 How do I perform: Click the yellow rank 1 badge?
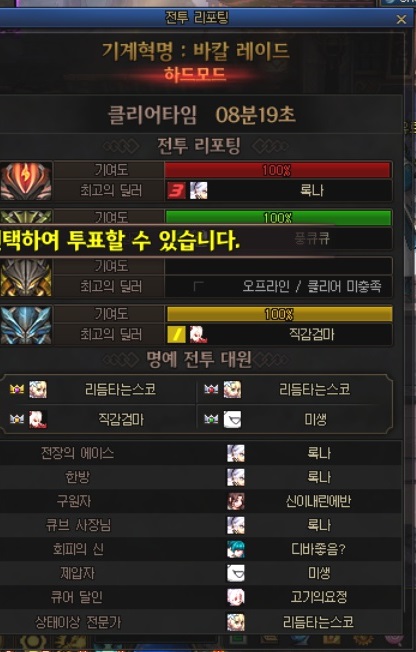tap(176, 334)
